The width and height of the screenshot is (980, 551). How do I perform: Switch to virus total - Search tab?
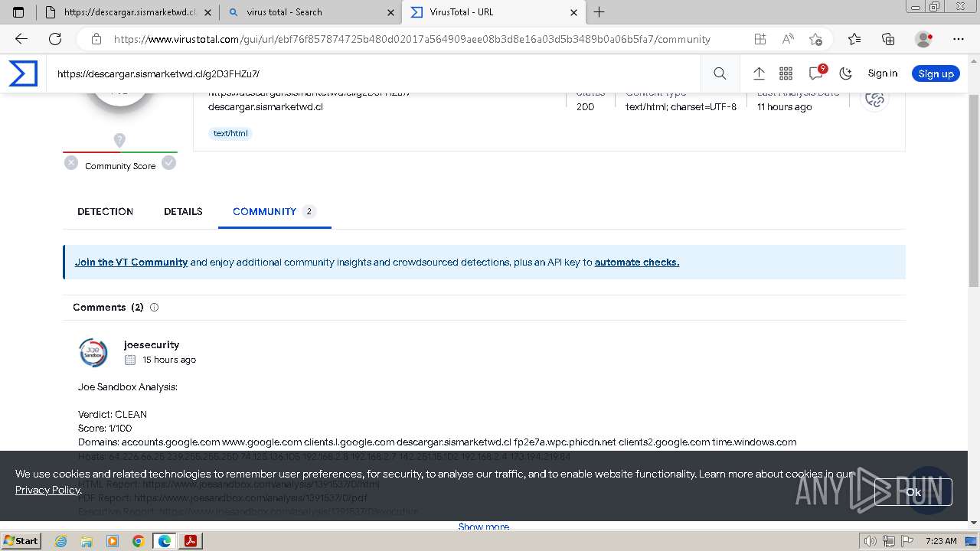pos(311,12)
